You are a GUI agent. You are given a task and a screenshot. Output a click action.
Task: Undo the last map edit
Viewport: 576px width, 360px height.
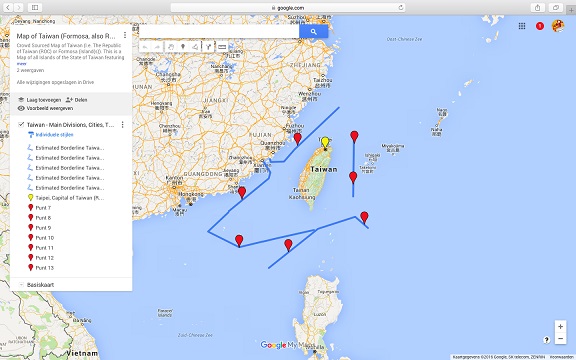click(x=145, y=47)
